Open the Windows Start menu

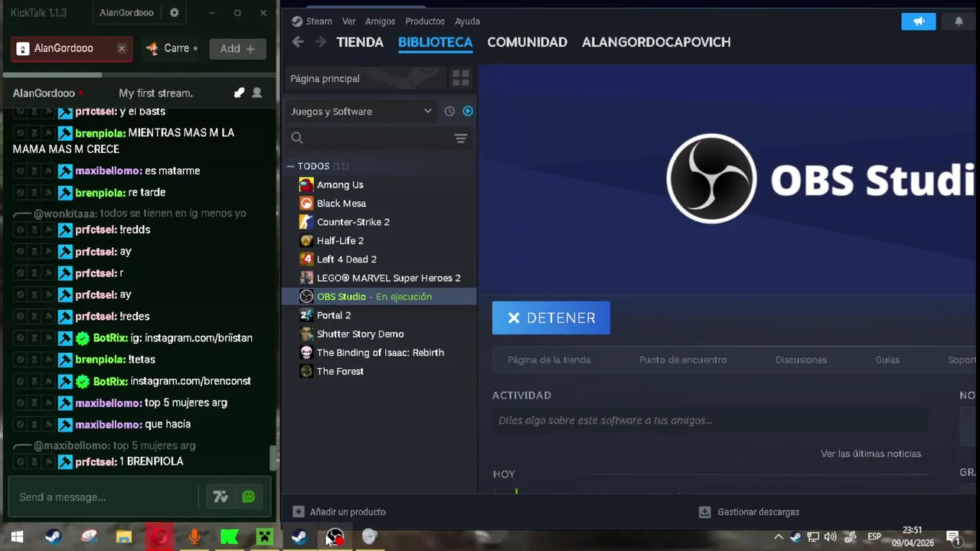pyautogui.click(x=17, y=537)
